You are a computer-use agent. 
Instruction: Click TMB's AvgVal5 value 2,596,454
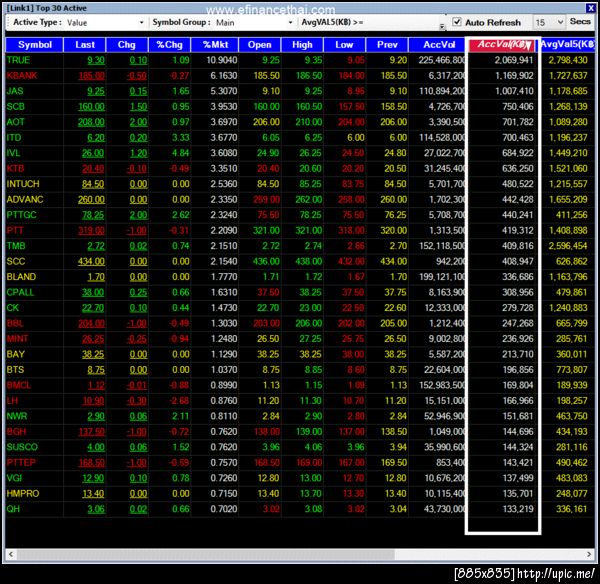568,246
